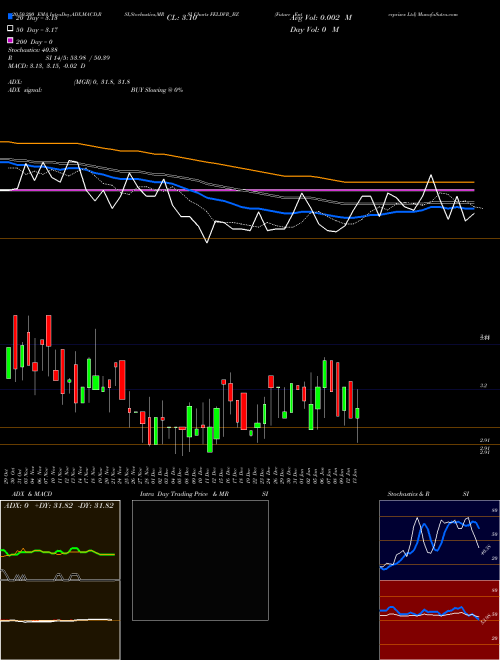Screen dimensions: 500x660
Task: Click the magenta horizontal 200 day line
Action: 236,190
